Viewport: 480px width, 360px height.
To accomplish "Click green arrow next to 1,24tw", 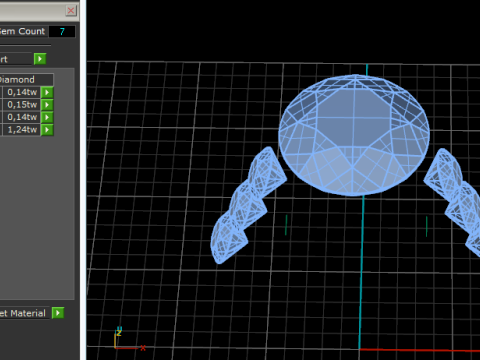I will point(47,130).
